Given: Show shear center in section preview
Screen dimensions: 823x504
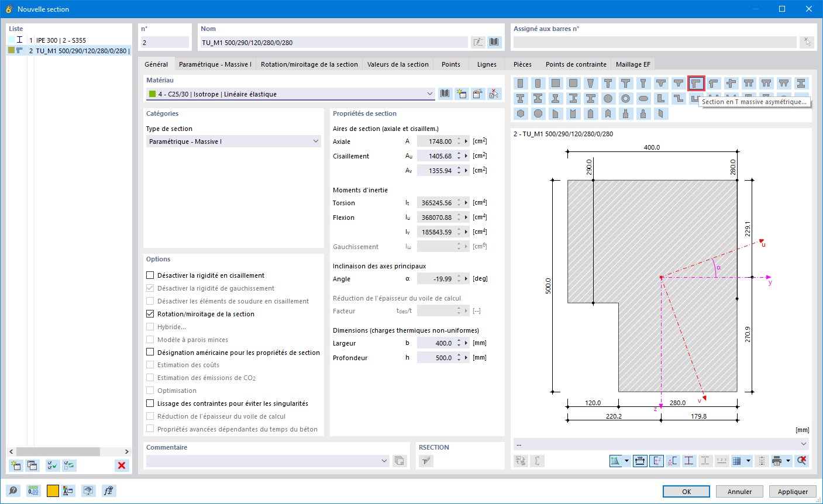Looking at the screenshot, I should (673, 461).
